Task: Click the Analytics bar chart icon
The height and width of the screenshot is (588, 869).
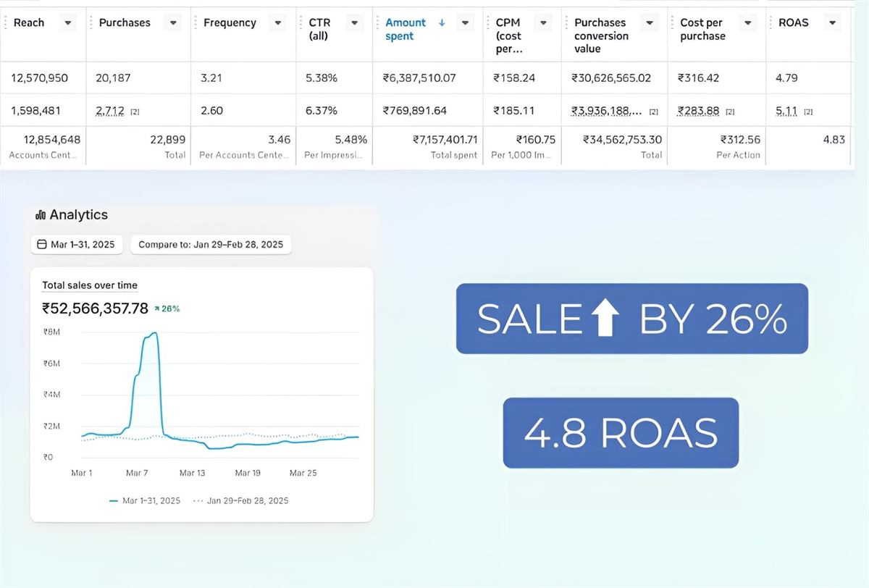Action: (42, 214)
